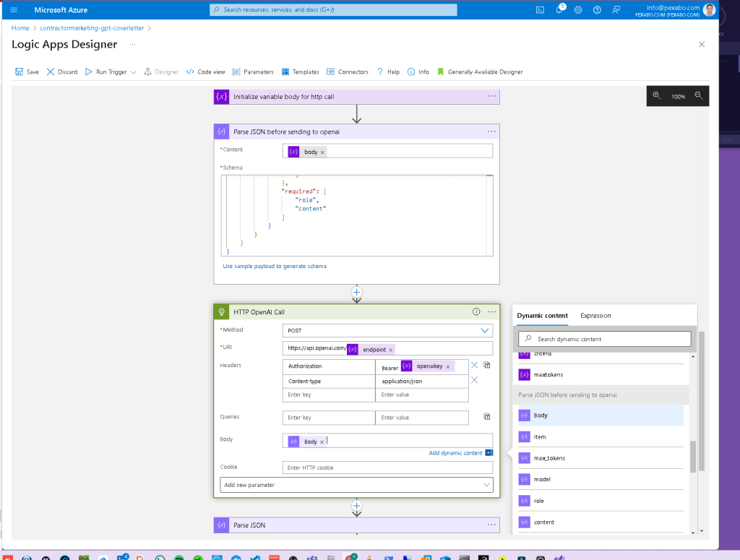The image size is (740, 560).
Task: Click the empty header Enter key field
Action: 329,395
